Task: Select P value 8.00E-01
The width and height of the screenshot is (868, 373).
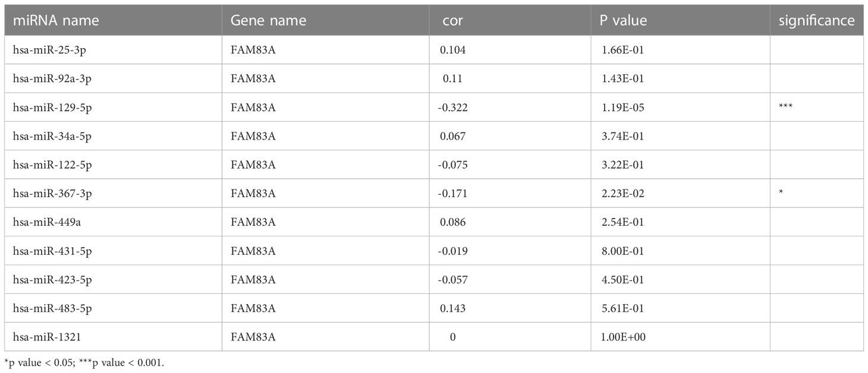Action: click(622, 251)
